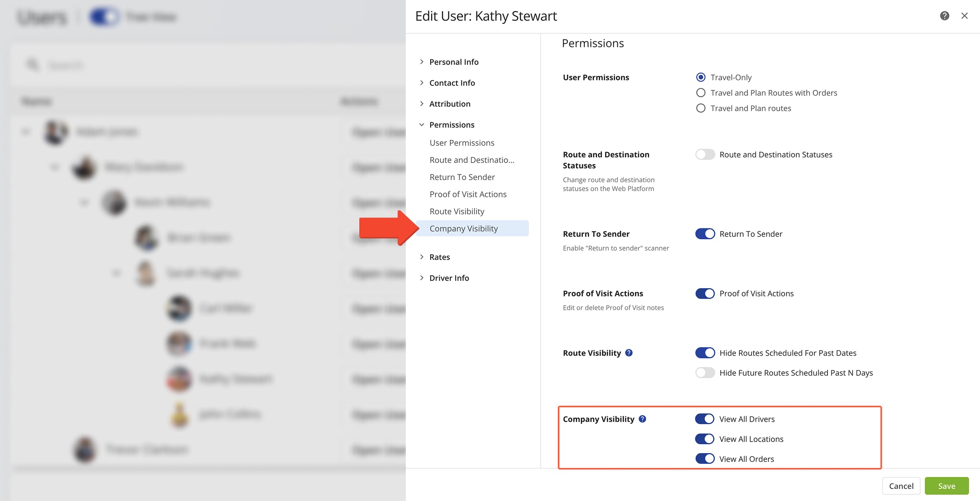
Task: Cancel editing Kathy Stewart's user settings
Action: (901, 486)
